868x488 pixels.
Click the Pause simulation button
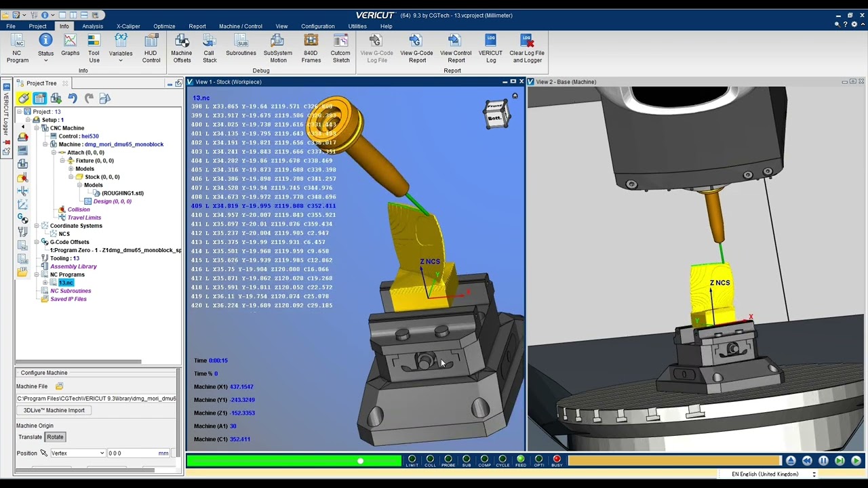[x=823, y=461]
